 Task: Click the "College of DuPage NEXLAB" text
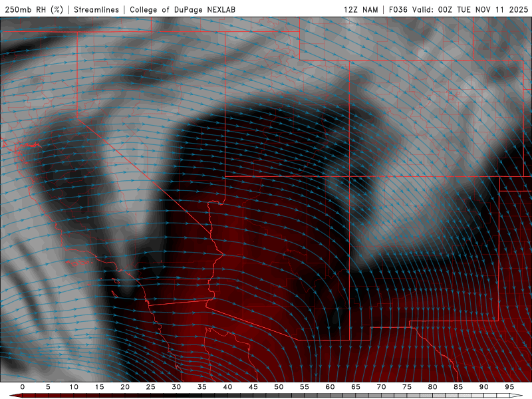point(182,10)
